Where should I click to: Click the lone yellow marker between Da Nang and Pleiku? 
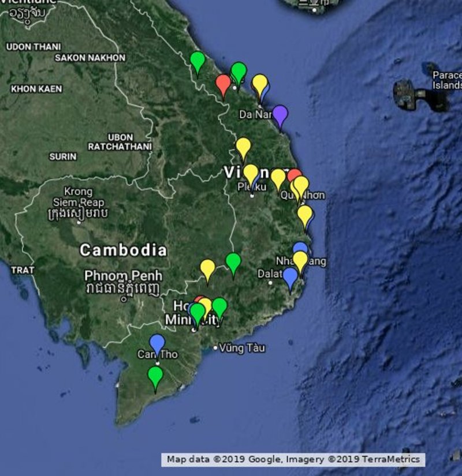pyautogui.click(x=243, y=147)
